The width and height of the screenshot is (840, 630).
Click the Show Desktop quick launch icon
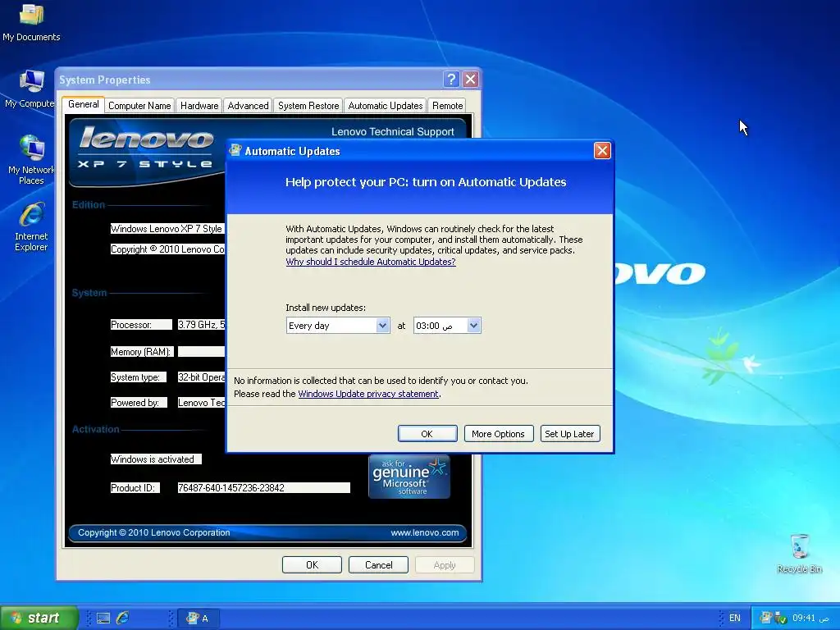pyautogui.click(x=103, y=619)
